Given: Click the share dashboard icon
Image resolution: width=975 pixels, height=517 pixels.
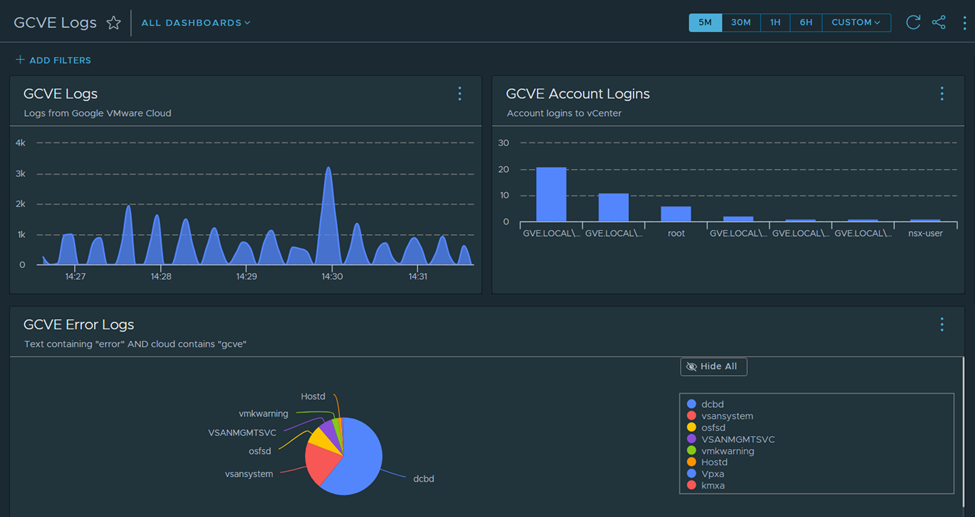Looking at the screenshot, I should (939, 22).
